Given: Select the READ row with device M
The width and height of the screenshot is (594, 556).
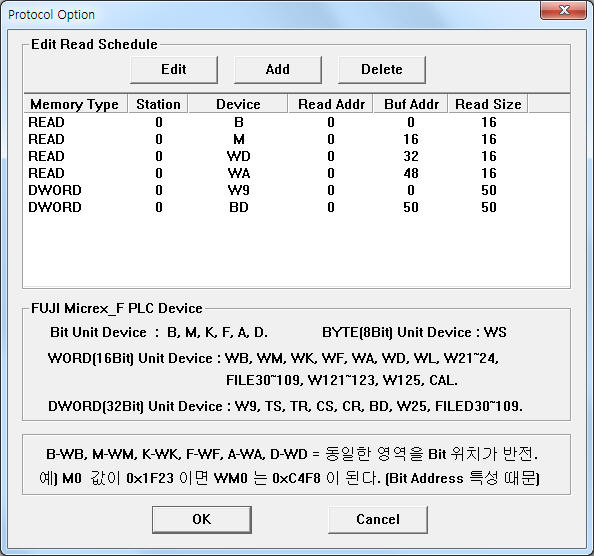Looking at the screenshot, I should pyautogui.click(x=297, y=139).
